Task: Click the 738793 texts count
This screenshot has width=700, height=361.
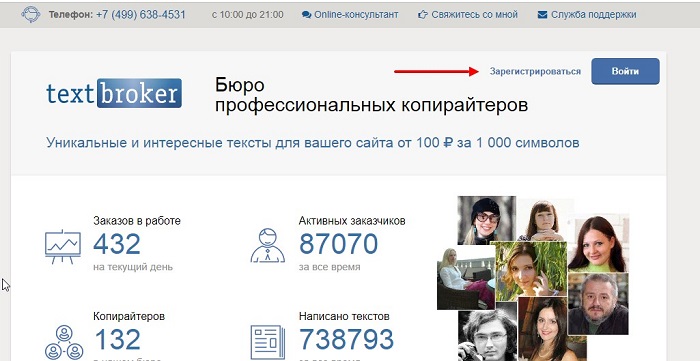Action: coord(347,340)
